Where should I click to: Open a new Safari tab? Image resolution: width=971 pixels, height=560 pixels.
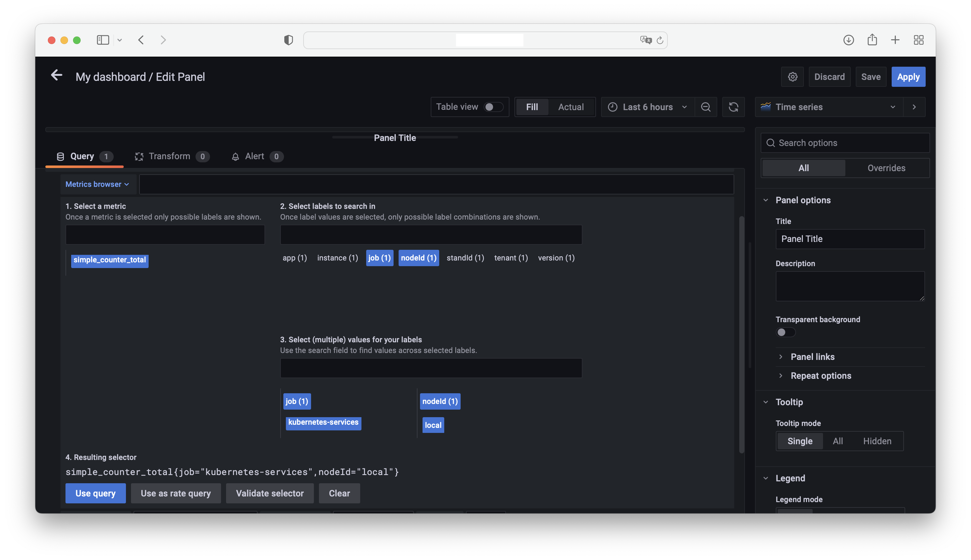click(x=895, y=40)
